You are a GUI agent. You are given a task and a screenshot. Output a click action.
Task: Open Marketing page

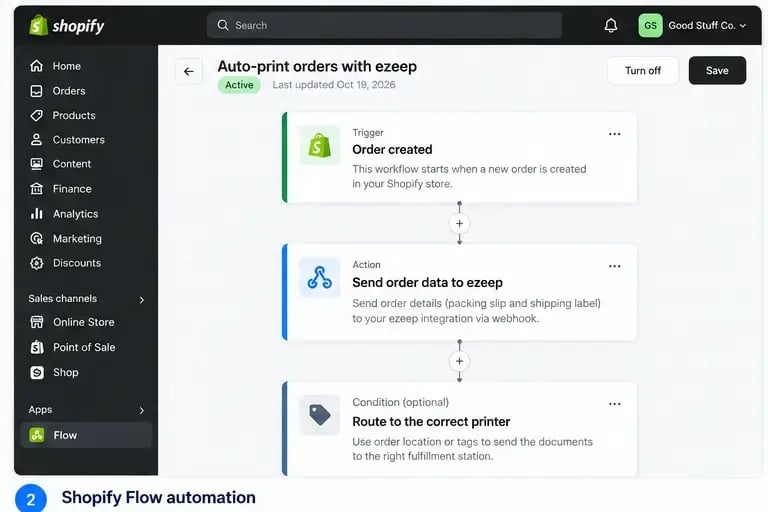point(77,239)
